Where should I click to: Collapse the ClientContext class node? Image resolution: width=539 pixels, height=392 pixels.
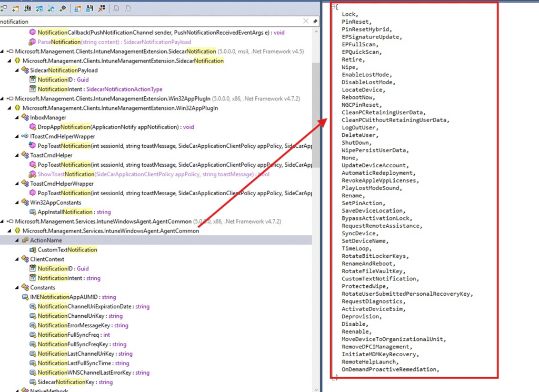point(17,259)
